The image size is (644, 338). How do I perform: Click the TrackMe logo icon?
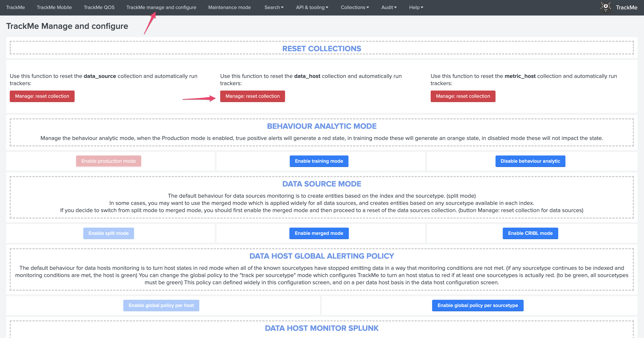[x=606, y=7]
